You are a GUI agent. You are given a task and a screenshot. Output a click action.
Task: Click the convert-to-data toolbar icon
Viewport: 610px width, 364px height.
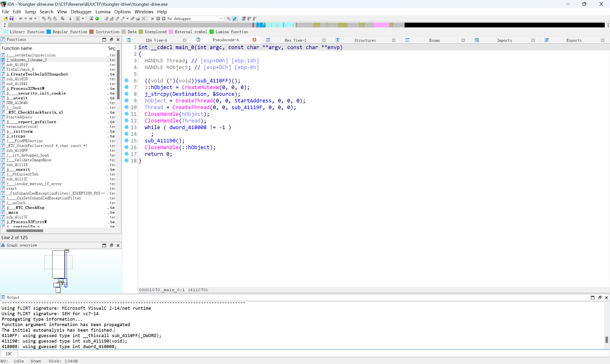pyautogui.click(x=112, y=19)
